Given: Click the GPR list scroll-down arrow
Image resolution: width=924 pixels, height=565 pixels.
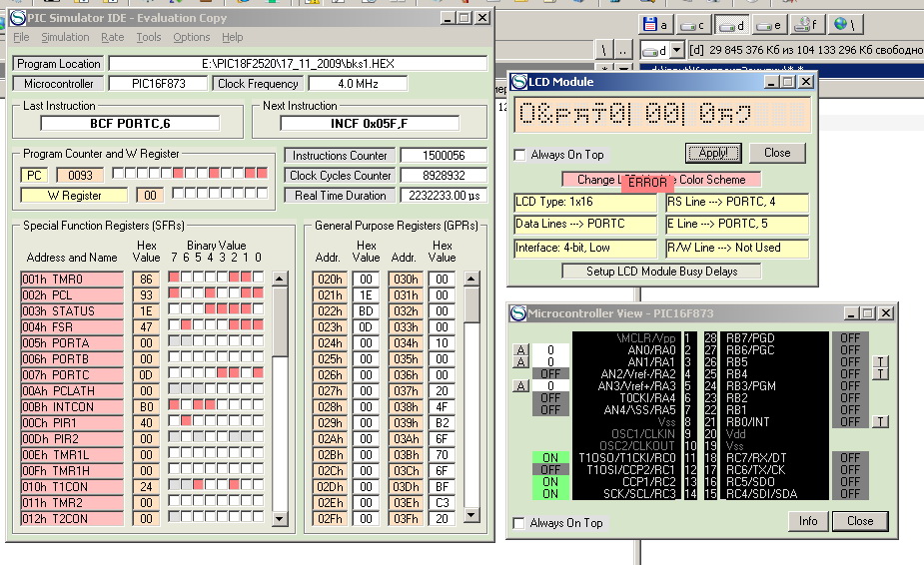Looking at the screenshot, I should 471,514.
